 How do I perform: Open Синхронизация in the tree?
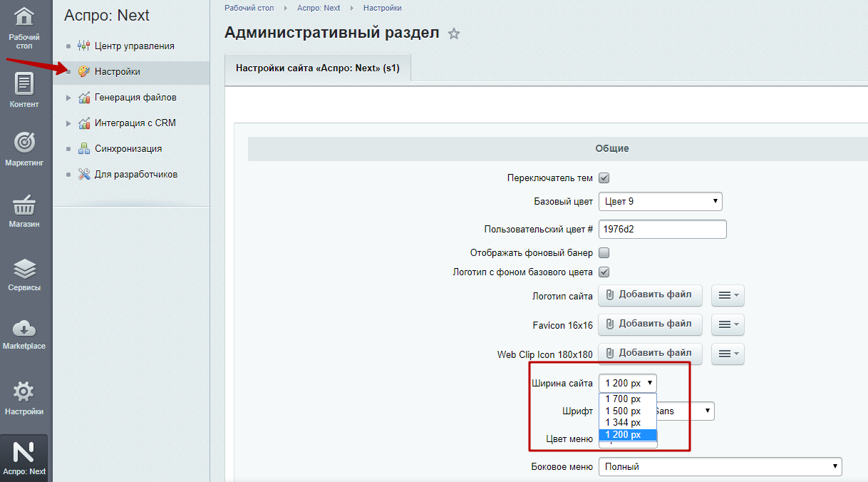pos(128,149)
